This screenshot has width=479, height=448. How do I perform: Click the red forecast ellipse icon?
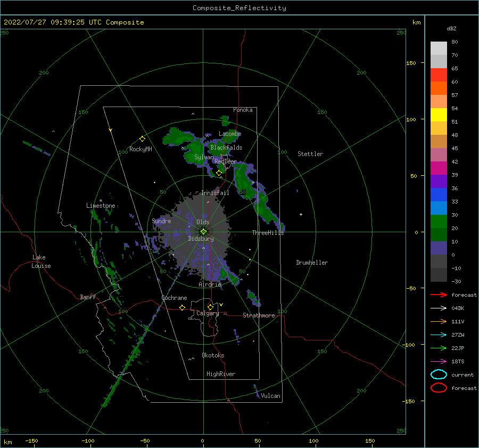tap(439, 388)
